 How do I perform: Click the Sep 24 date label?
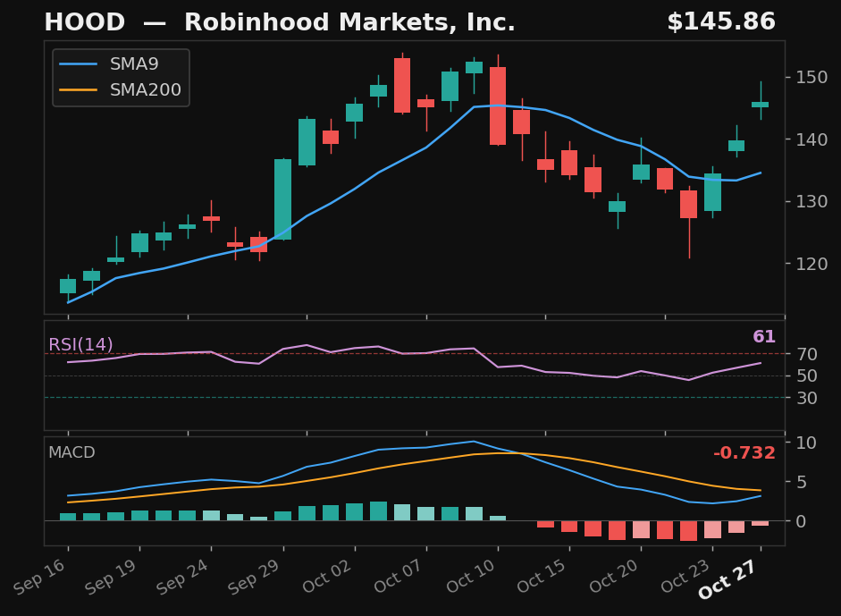pos(183,576)
